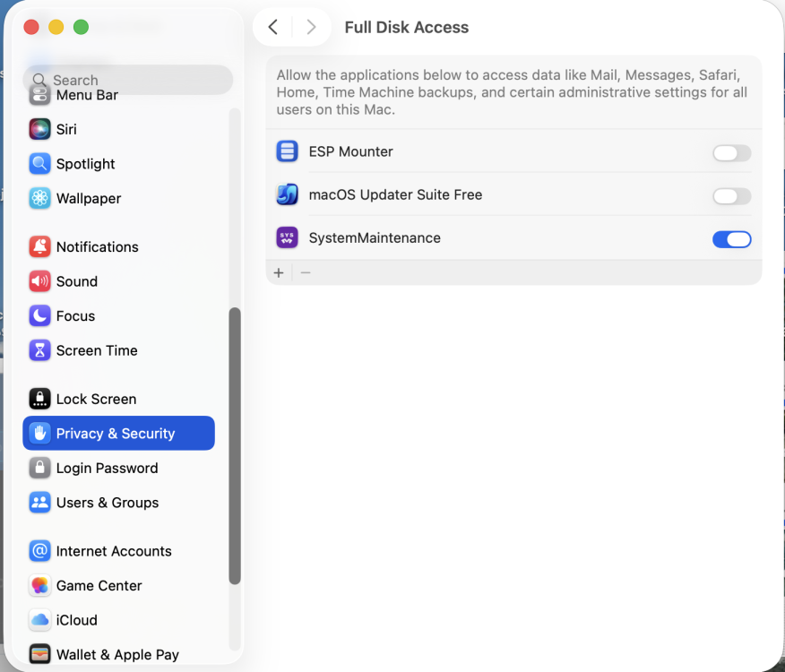
Task: Click the sidebar Search field
Action: pyautogui.click(x=127, y=80)
